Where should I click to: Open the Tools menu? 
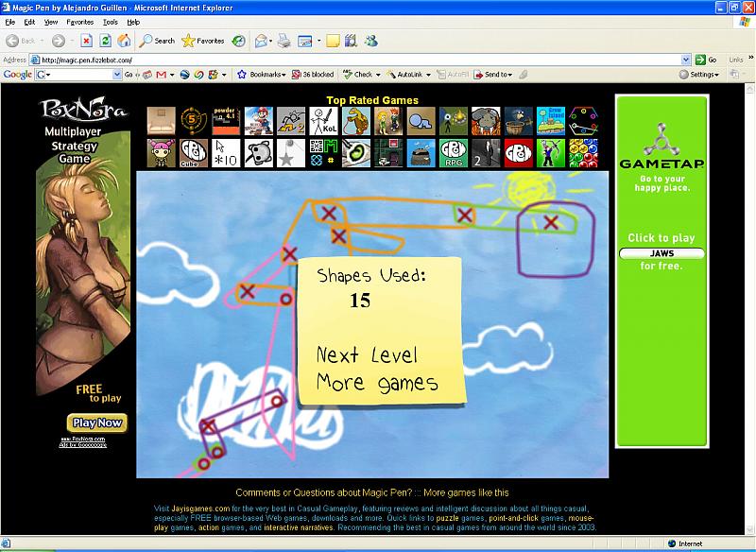click(x=111, y=21)
